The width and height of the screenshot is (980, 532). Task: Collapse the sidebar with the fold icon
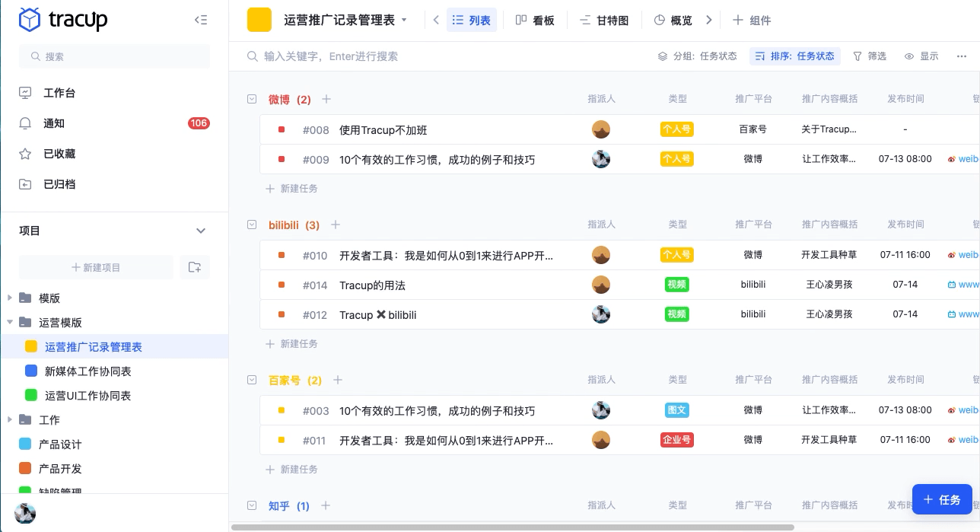[201, 21]
